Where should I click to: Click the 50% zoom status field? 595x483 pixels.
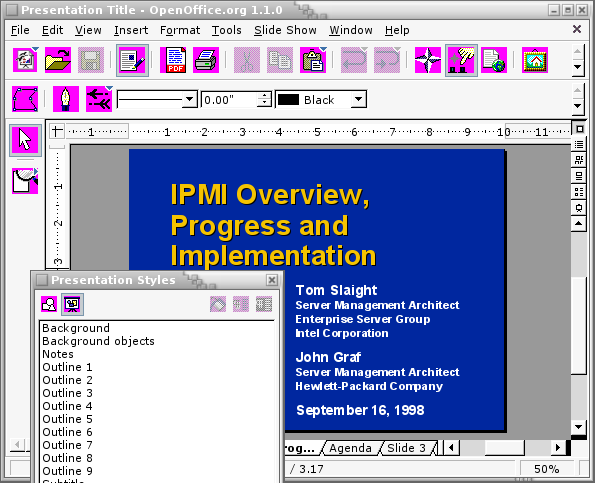(546, 469)
